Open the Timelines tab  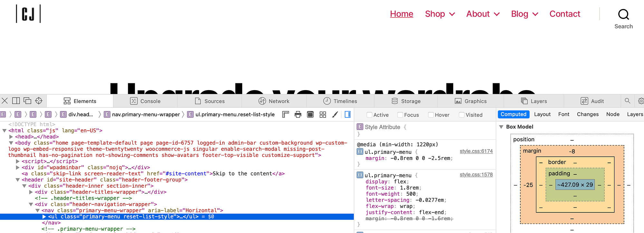(340, 101)
